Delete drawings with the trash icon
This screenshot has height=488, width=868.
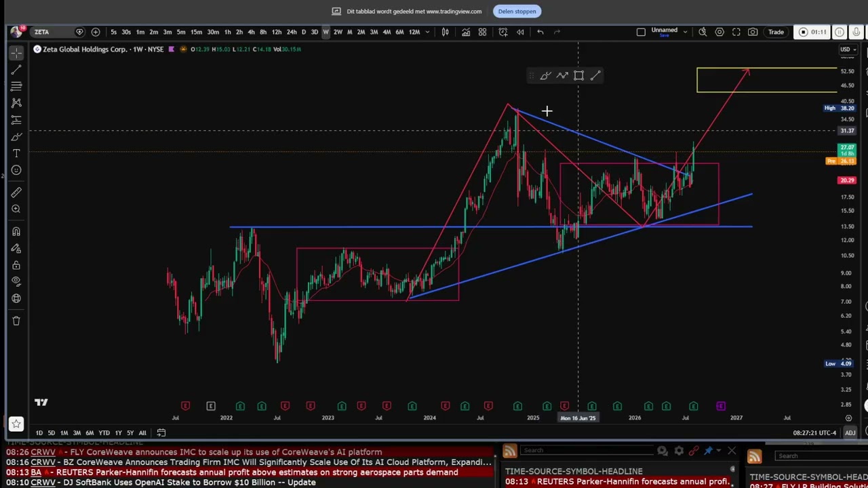pyautogui.click(x=16, y=321)
